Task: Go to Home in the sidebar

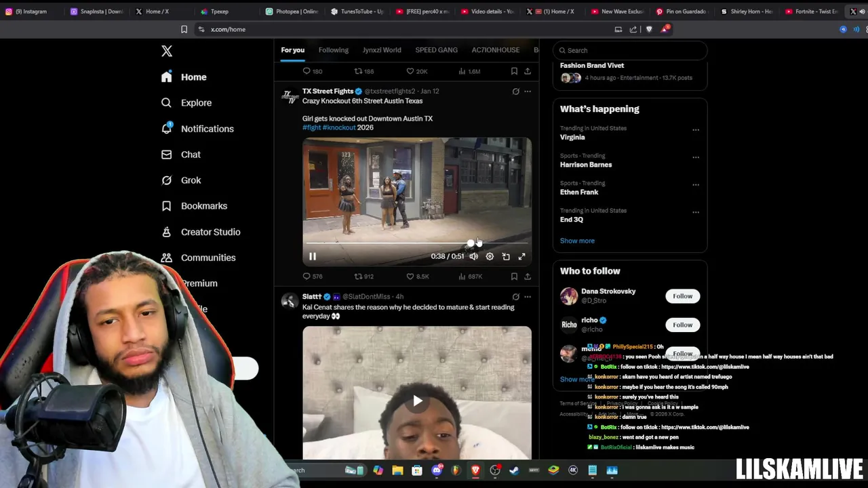Action: click(x=184, y=77)
